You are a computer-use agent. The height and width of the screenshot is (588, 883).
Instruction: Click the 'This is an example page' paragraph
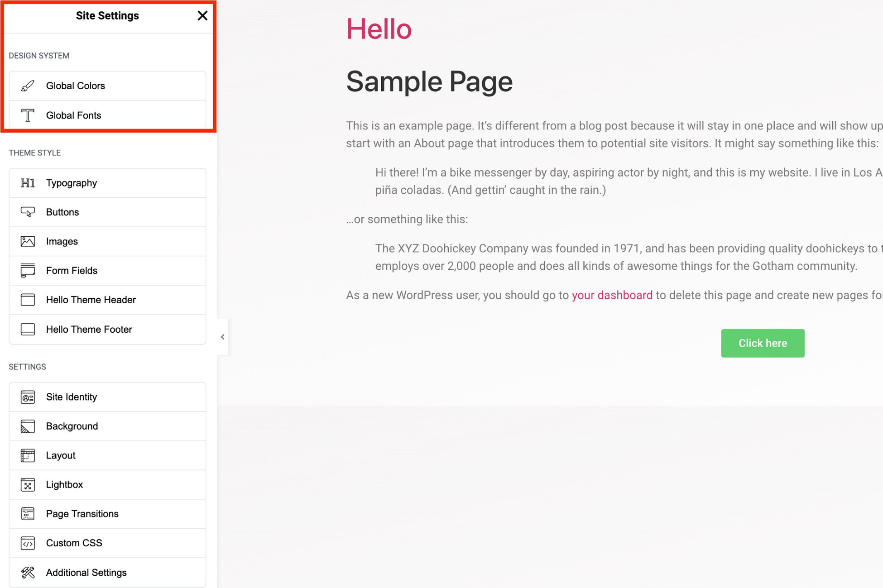(x=614, y=134)
